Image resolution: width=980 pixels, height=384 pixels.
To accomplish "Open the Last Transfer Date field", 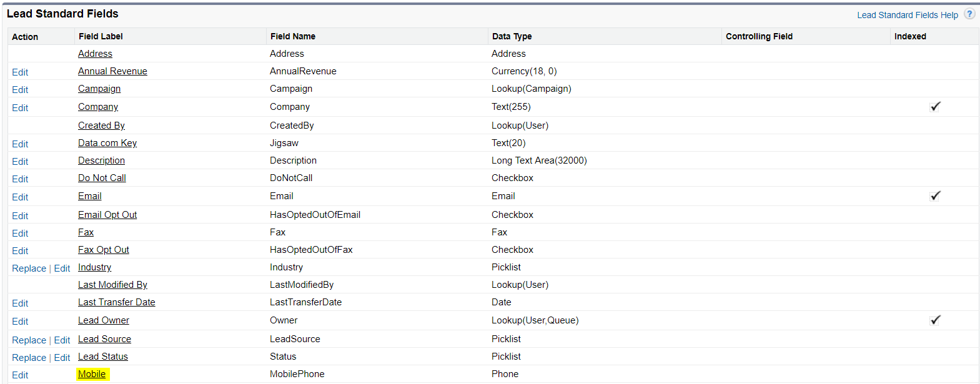I will (116, 302).
